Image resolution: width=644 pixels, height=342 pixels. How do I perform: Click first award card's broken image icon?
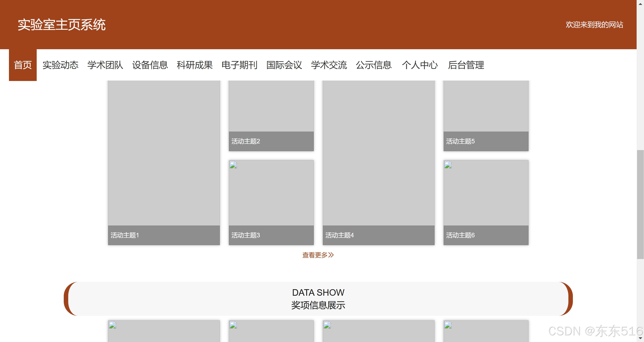click(113, 325)
